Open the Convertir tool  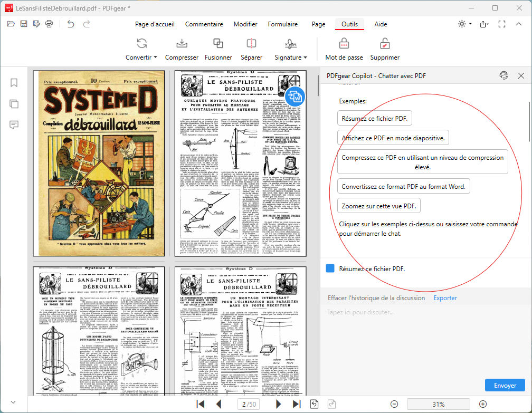[x=141, y=49]
